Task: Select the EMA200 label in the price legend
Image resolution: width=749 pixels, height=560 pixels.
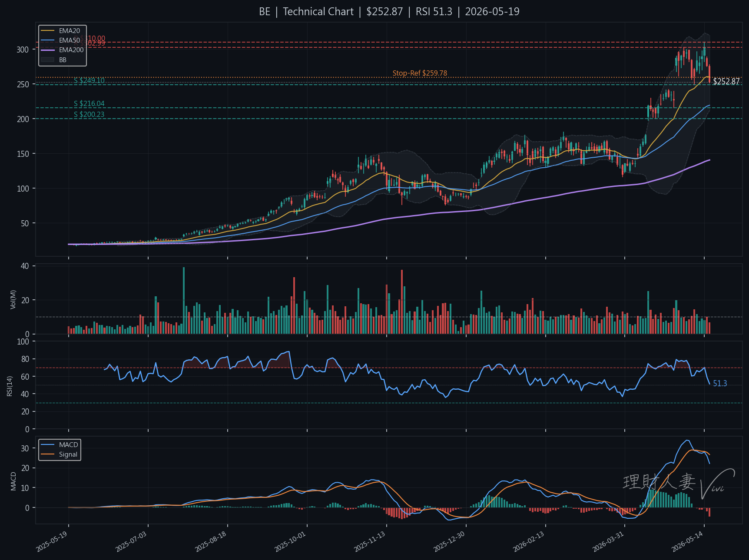Action: click(71, 50)
